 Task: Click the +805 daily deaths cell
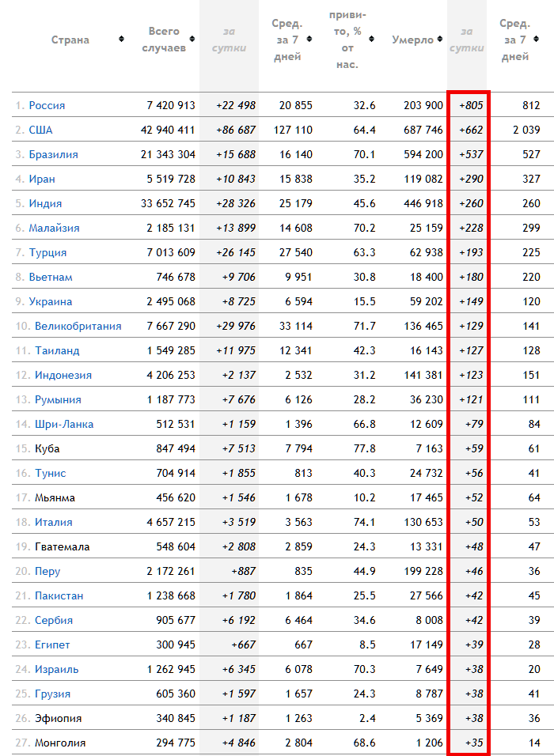pyautogui.click(x=471, y=105)
